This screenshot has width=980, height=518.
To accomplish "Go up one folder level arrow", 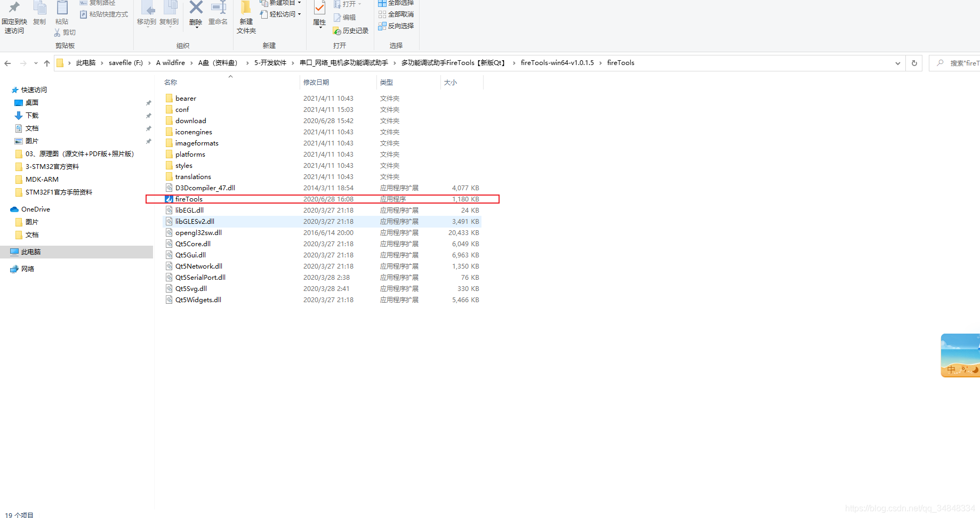I will pos(47,63).
